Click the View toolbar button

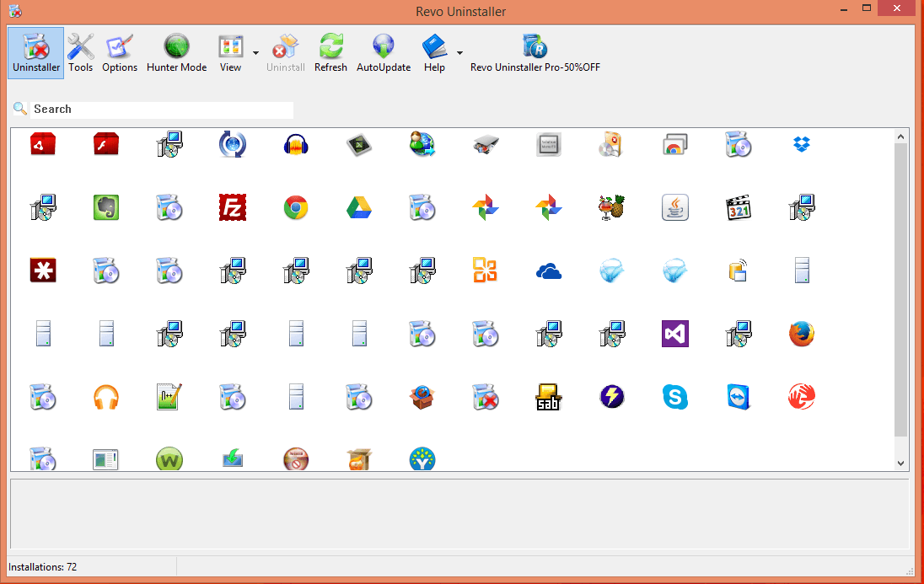click(230, 53)
